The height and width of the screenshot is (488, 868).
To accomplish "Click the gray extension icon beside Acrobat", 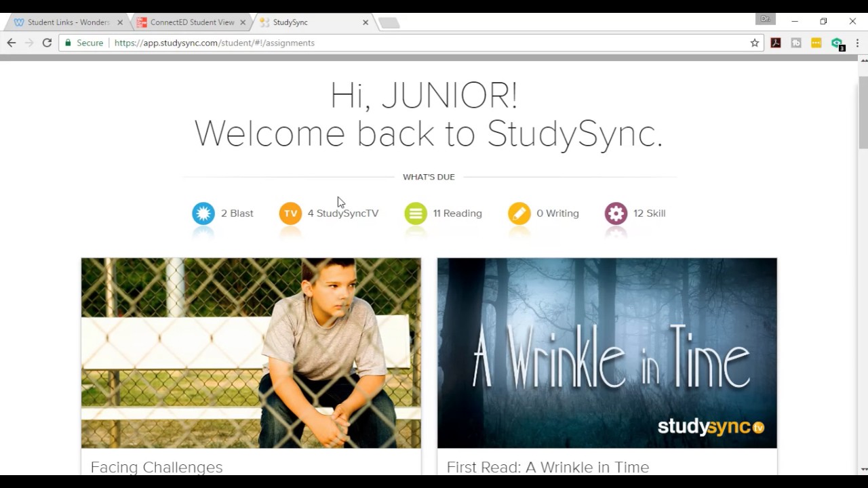I will point(796,43).
